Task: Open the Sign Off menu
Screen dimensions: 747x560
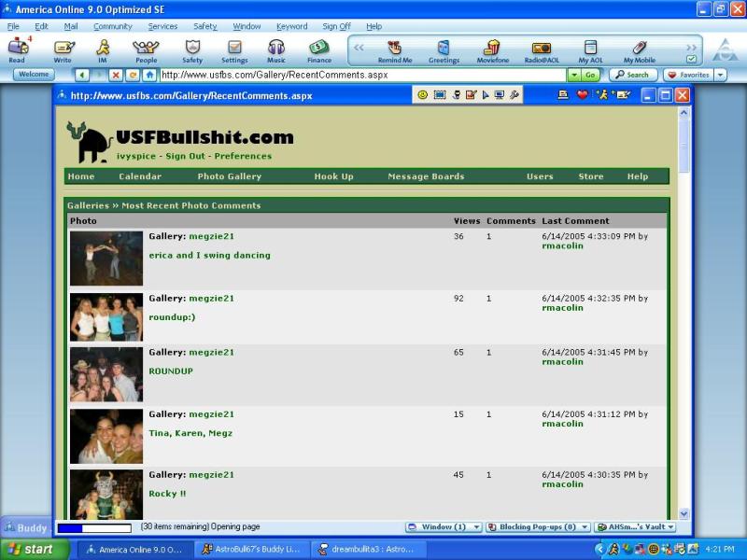Action: point(336,26)
